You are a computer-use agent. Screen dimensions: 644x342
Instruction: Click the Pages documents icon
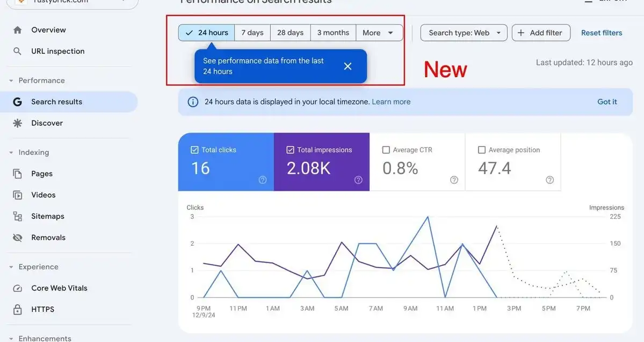(x=17, y=174)
